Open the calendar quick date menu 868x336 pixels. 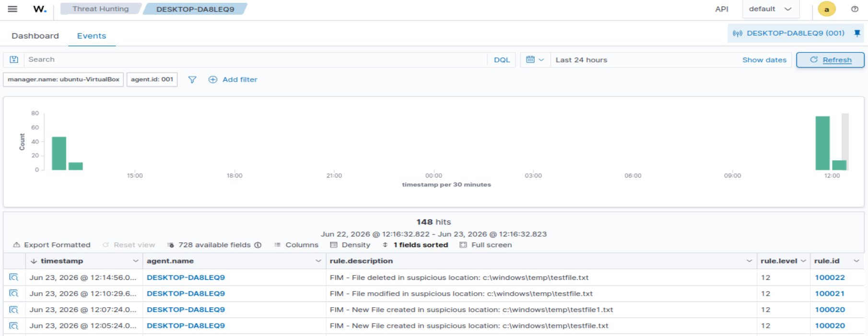(x=535, y=60)
